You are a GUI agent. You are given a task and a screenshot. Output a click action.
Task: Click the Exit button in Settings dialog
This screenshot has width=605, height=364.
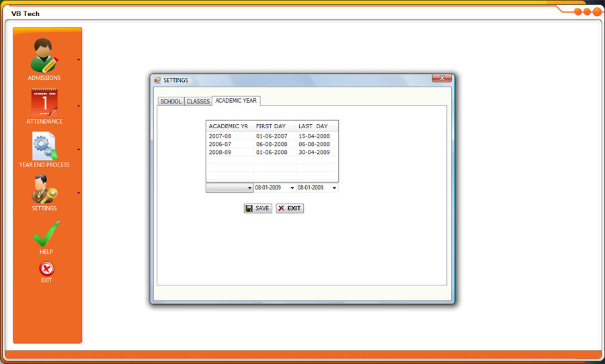pyautogui.click(x=290, y=208)
